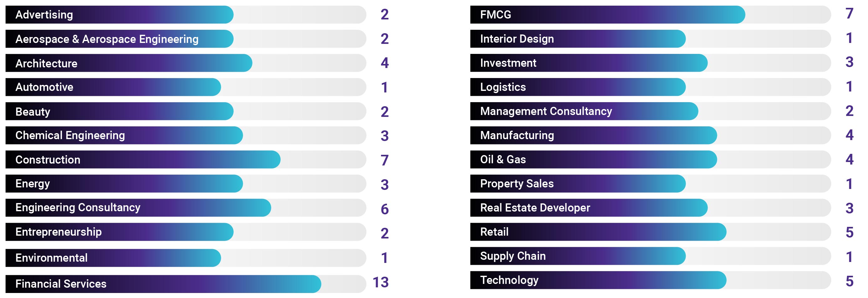Select the Financial Services bar
The width and height of the screenshot is (868, 298).
[x=163, y=284]
